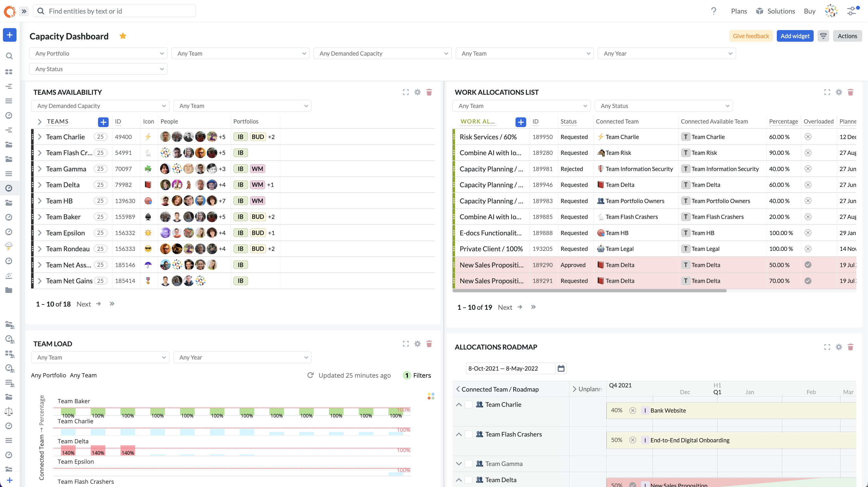The height and width of the screenshot is (487, 868).
Task: Click the favorite star next to Capacity Dashboard
Action: (123, 36)
